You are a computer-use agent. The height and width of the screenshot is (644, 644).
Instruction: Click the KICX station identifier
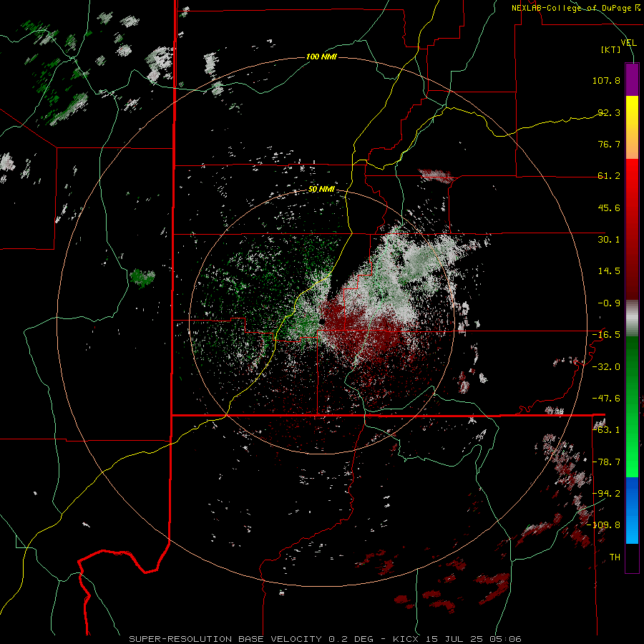pos(406,639)
